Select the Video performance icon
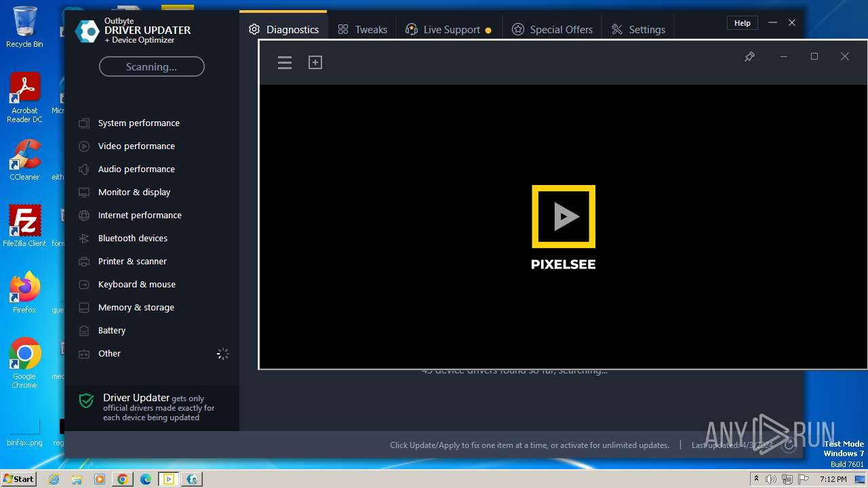The image size is (868, 488). tap(84, 146)
